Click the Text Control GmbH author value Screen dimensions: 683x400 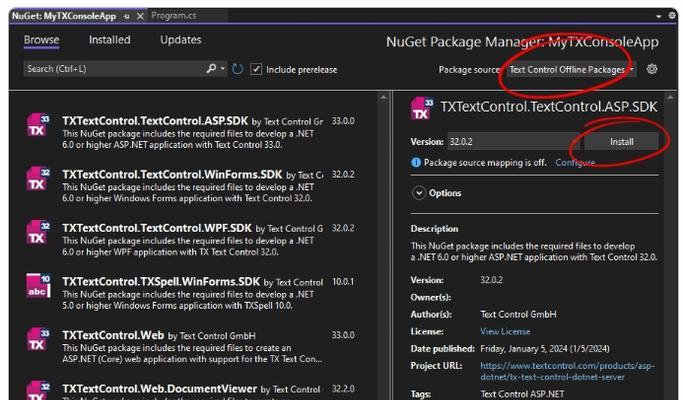[518, 315]
